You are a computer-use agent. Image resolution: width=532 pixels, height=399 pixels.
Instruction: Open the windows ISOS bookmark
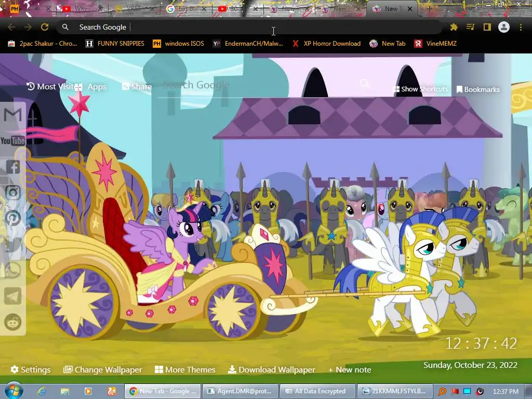coord(179,44)
